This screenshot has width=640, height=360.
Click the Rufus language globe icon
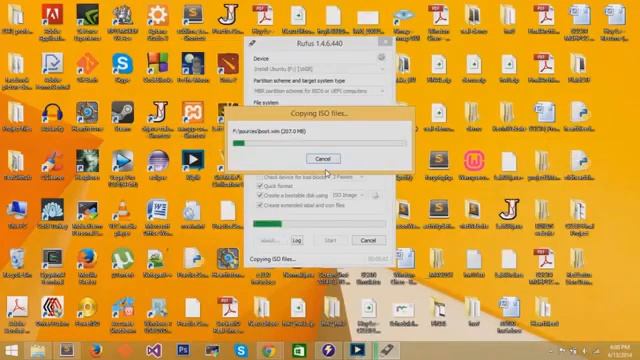[x=381, y=57]
